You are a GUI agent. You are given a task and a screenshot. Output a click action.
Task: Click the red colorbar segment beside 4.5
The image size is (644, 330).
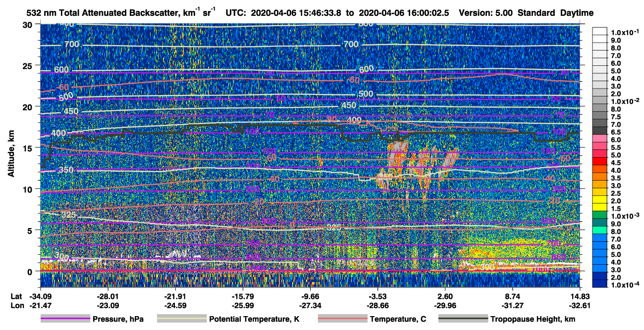pyautogui.click(x=599, y=161)
